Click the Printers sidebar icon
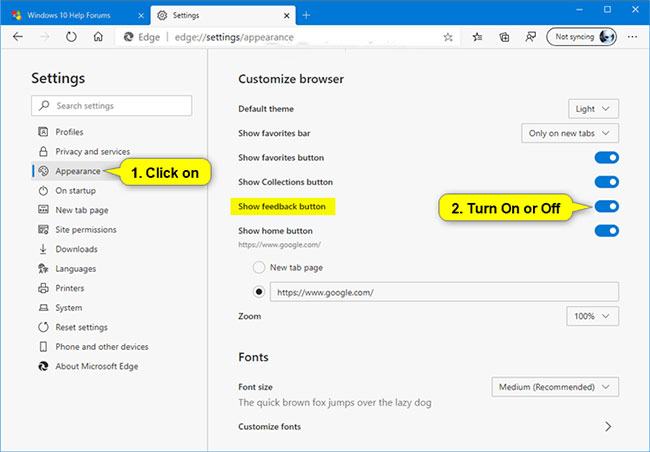Image resolution: width=650 pixels, height=452 pixels. 43,288
